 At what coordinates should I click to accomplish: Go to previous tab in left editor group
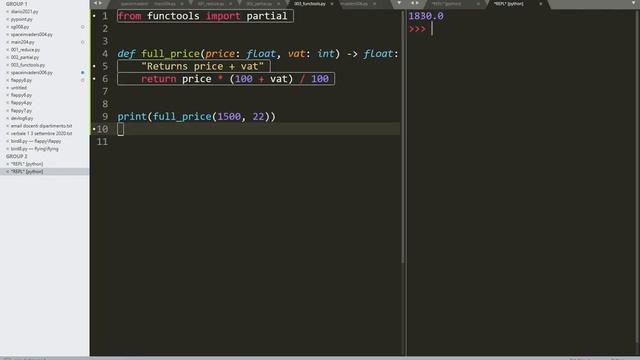click(x=96, y=3)
